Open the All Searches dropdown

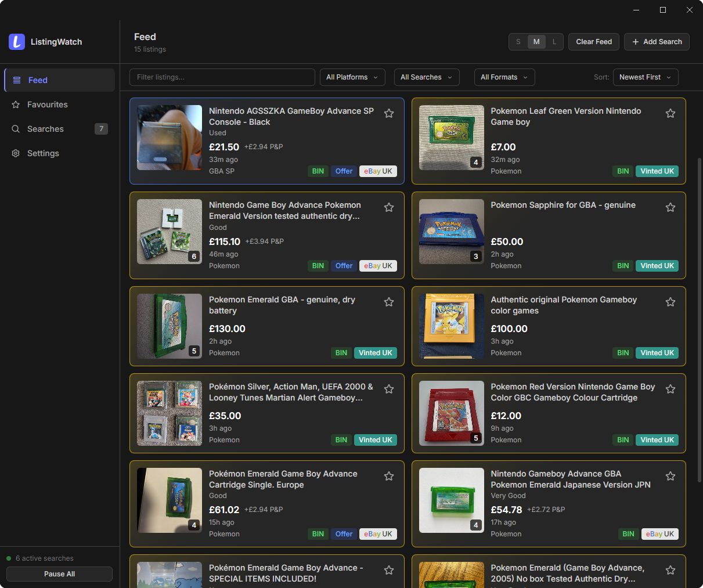pos(427,77)
